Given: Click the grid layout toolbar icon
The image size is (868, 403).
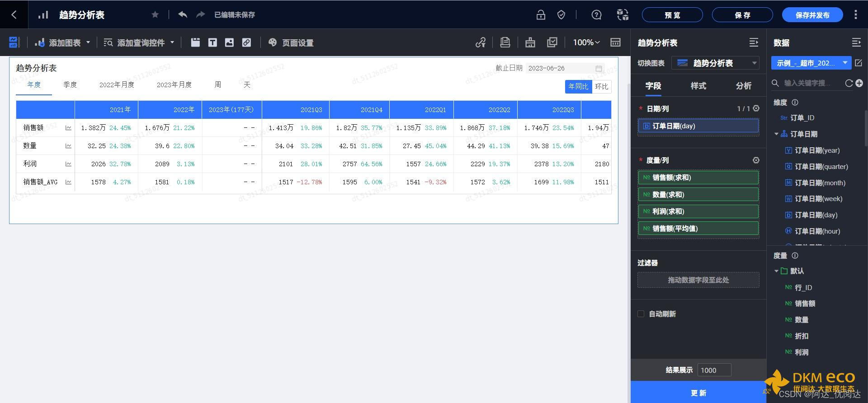Looking at the screenshot, I should [x=615, y=42].
